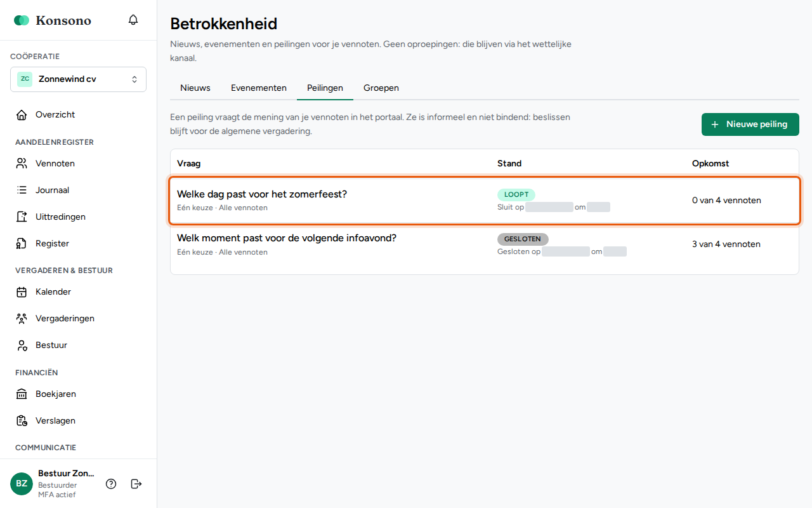Viewport: 812px width, 508px height.
Task: Click the help question mark icon
Action: 111,484
